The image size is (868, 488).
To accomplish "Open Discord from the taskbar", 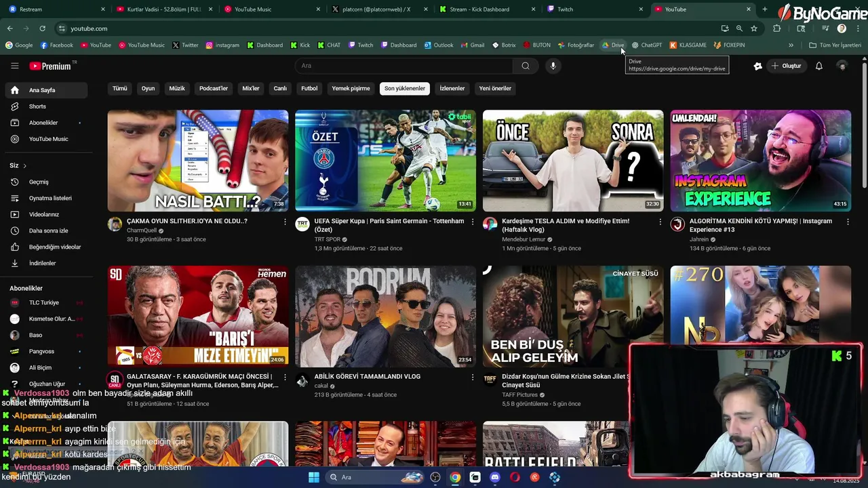I will pyautogui.click(x=495, y=477).
